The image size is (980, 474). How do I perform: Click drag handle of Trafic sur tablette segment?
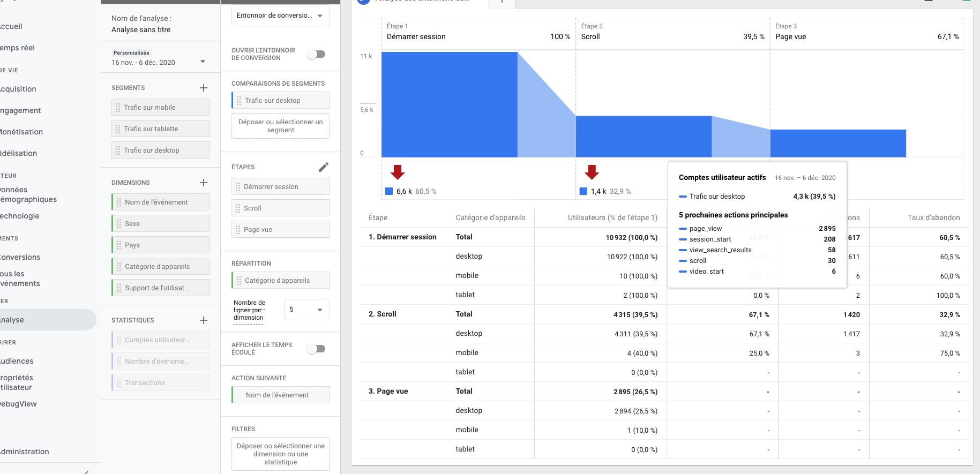[x=118, y=129]
